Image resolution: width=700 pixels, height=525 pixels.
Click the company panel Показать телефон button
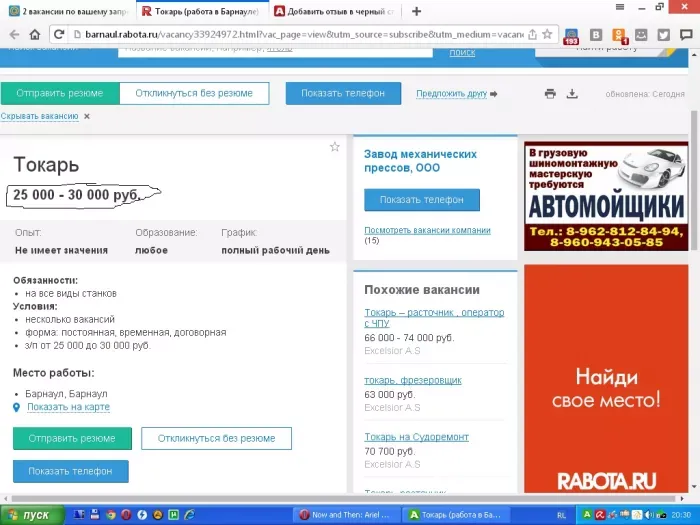coord(422,200)
